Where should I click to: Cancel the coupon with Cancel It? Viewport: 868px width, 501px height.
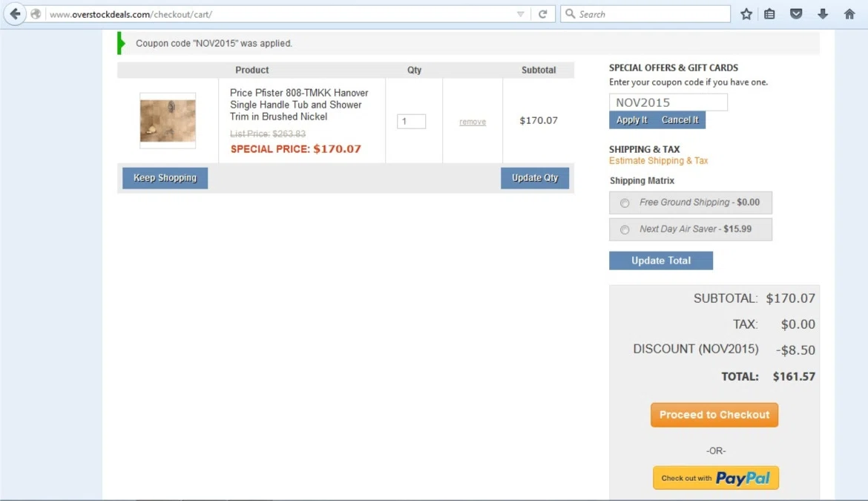[680, 120]
